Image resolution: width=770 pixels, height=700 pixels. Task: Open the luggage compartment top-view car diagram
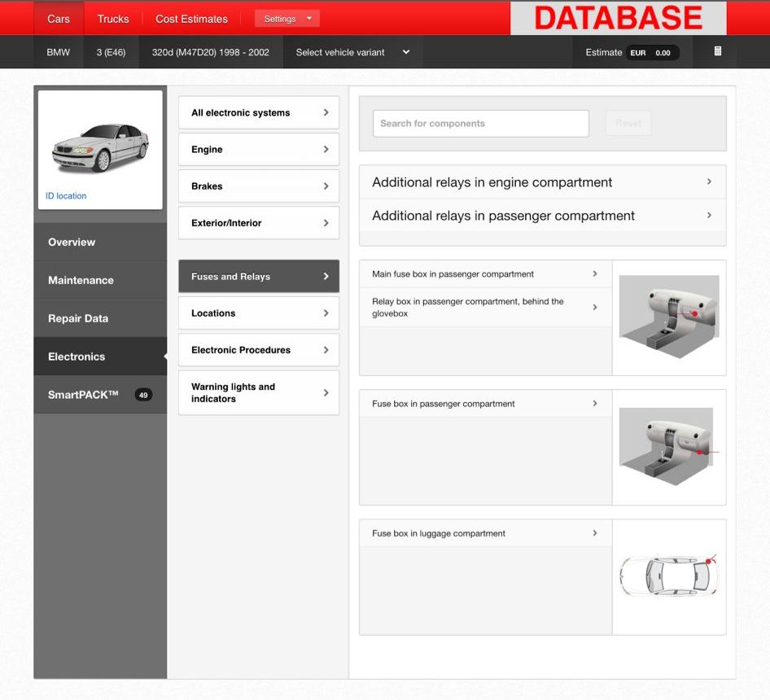click(668, 576)
